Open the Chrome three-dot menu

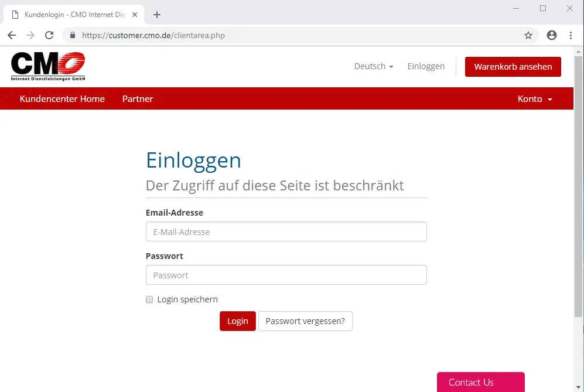tap(571, 35)
